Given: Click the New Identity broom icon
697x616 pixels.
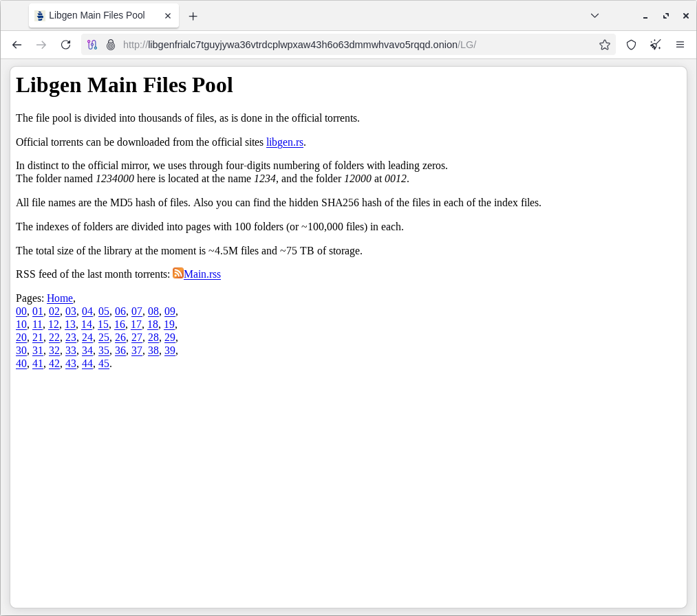Looking at the screenshot, I should (x=655, y=45).
